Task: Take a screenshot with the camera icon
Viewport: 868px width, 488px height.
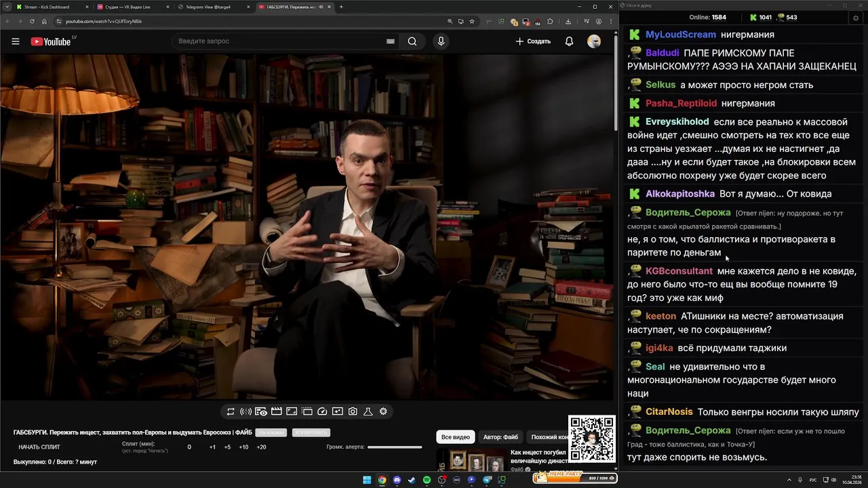Action: (x=353, y=411)
